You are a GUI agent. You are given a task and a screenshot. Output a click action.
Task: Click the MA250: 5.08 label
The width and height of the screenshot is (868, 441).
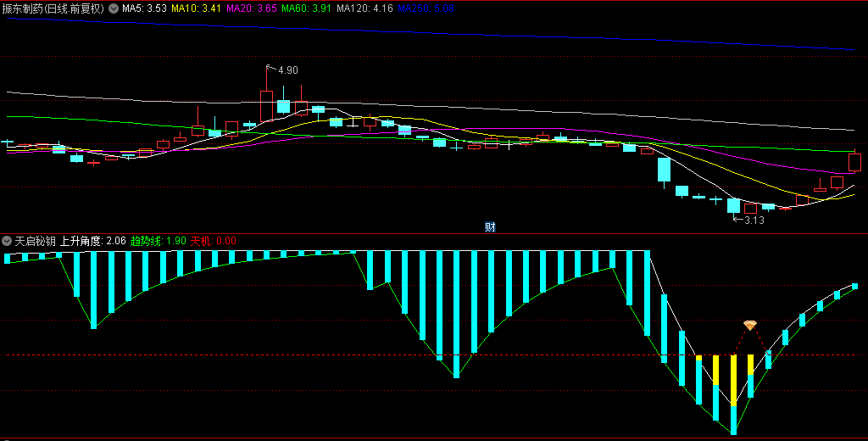pos(426,8)
